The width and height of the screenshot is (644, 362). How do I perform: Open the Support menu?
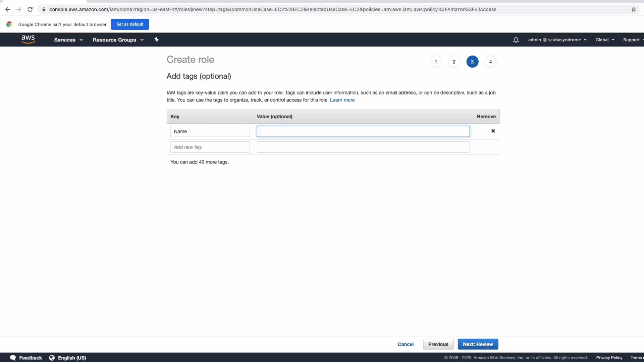click(633, 40)
